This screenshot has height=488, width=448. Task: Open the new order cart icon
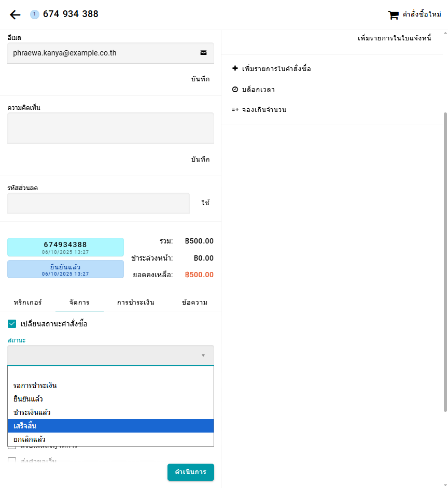394,15
